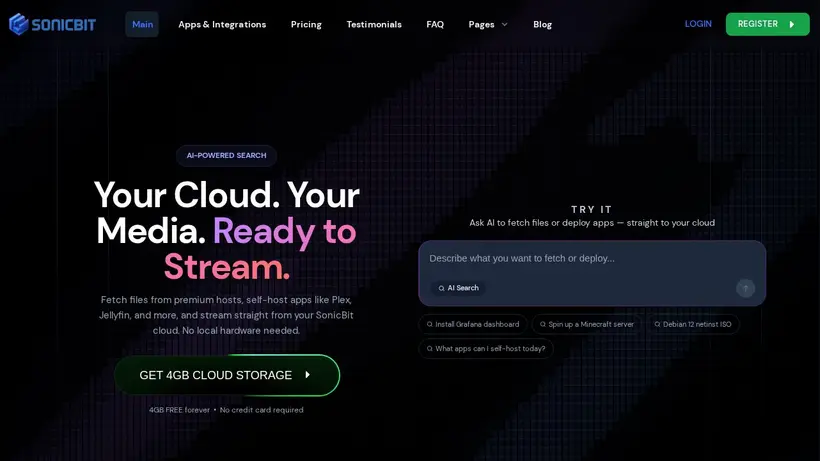Click the AI-POWERED SEARCH badge

point(226,156)
